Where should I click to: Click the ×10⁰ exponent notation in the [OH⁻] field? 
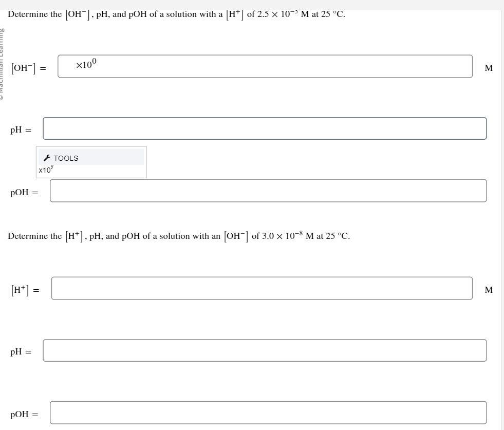[86, 65]
